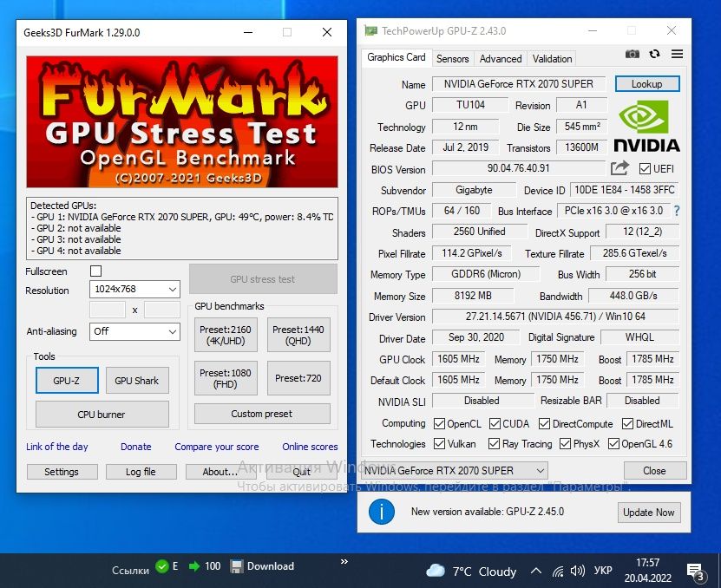This screenshot has height=588, width=721.
Task: Switch to the Advanced tab
Action: [501, 59]
